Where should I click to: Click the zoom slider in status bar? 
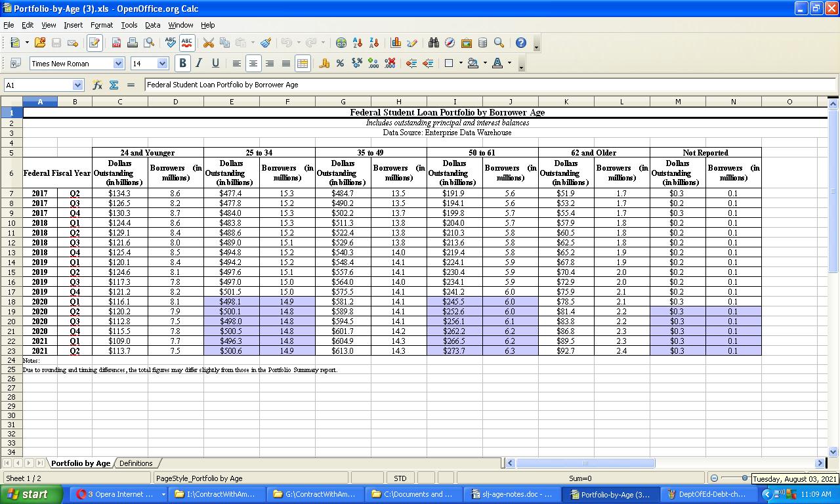744,478
